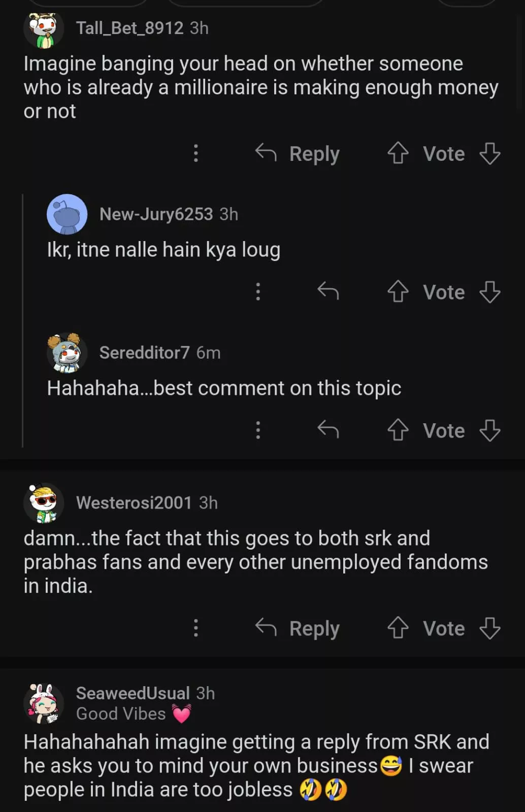This screenshot has height=812, width=525.
Task: Click reply arrow on New-Jury6253's comment
Action: (328, 291)
